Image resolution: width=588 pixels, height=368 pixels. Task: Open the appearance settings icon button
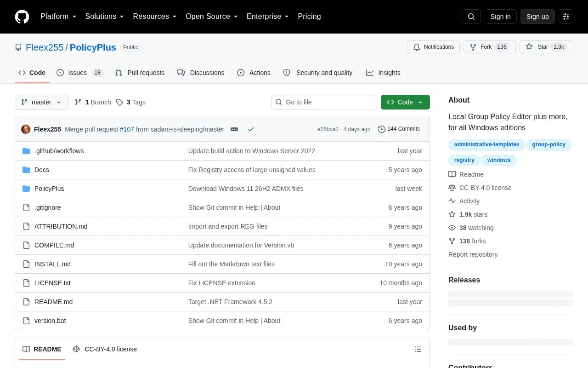(x=566, y=17)
